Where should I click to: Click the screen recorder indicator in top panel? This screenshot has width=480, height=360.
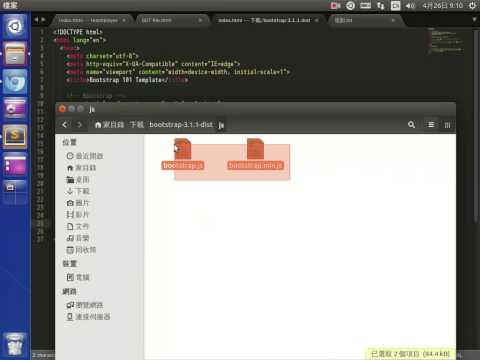[335, 6]
